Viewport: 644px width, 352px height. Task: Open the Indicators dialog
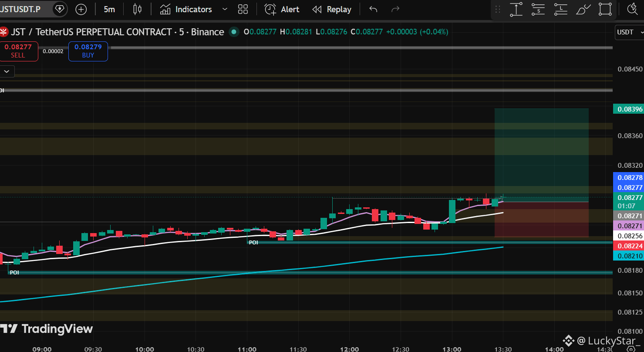coord(185,9)
